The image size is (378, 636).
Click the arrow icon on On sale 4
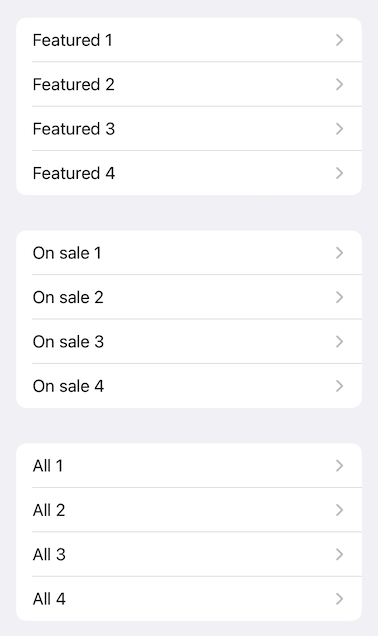pos(339,386)
